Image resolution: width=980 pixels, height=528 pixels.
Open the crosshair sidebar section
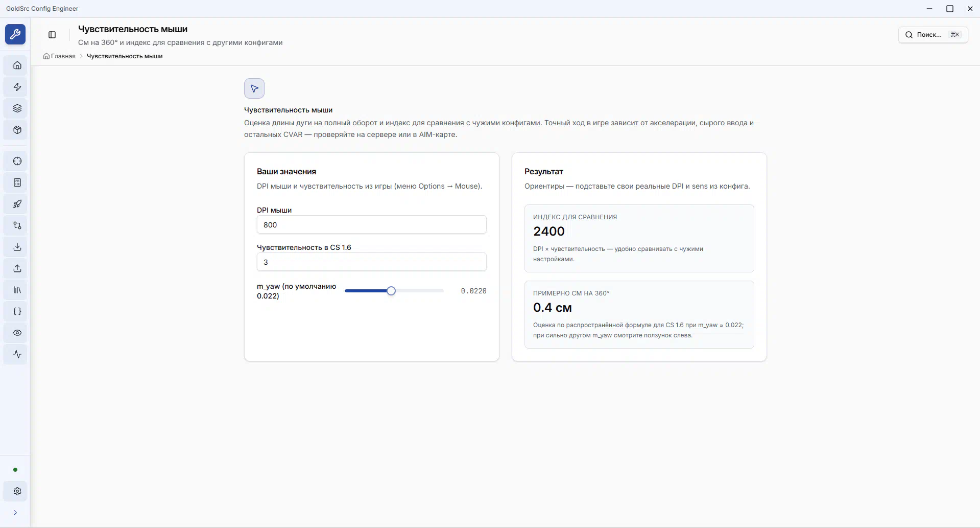pyautogui.click(x=17, y=162)
